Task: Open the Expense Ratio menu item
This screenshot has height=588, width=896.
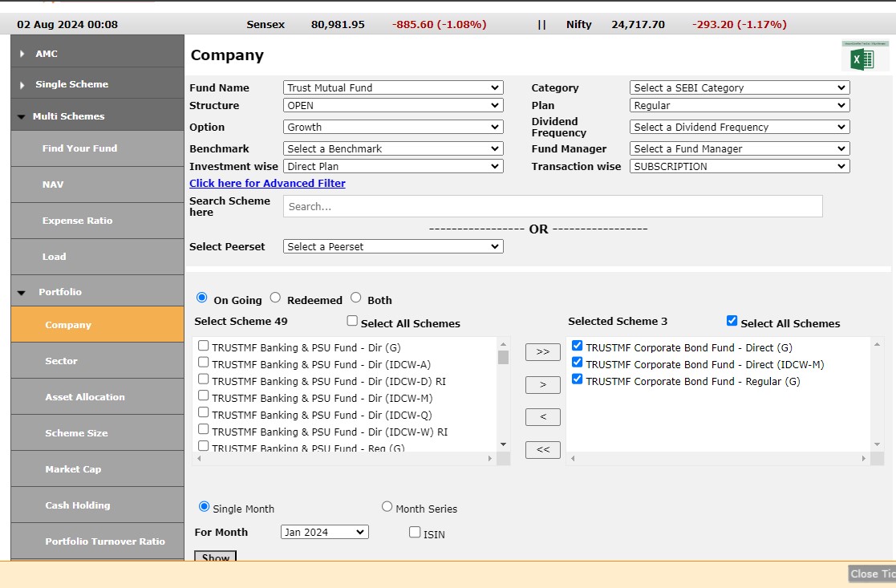Action: [x=77, y=221]
